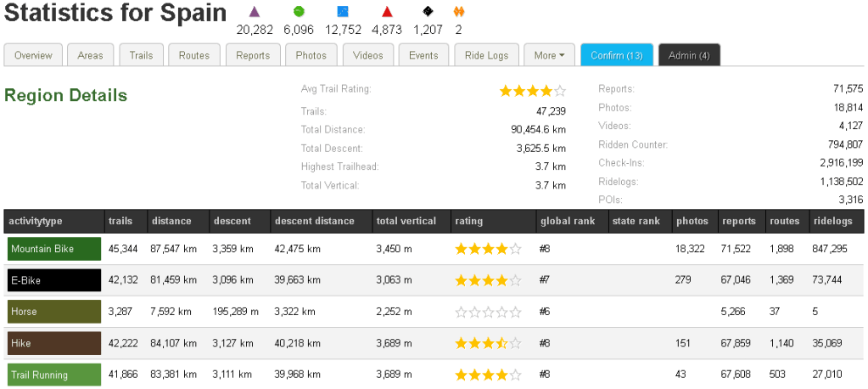
Task: Click the red triangle difficulty icon
Action: pyautogui.click(x=387, y=12)
